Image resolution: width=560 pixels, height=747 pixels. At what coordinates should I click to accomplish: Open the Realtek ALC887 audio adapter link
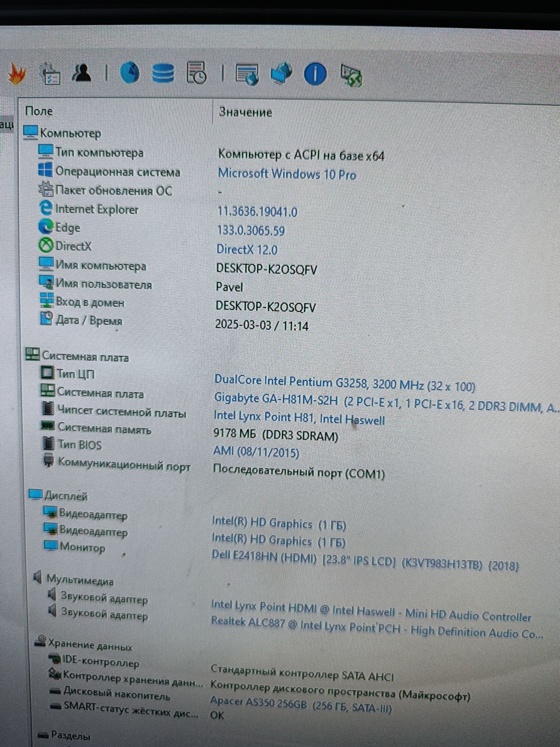point(377,628)
